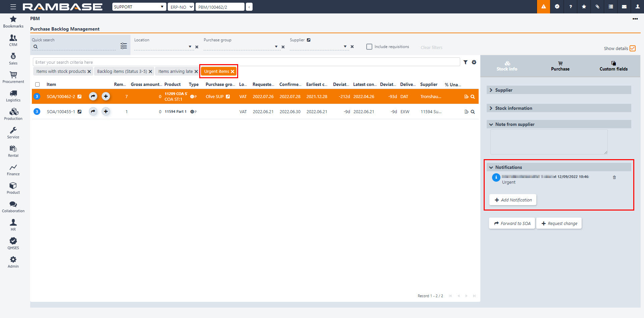Enable Include requisitions checkbox
Screen dimensions: 644x318
click(x=369, y=47)
